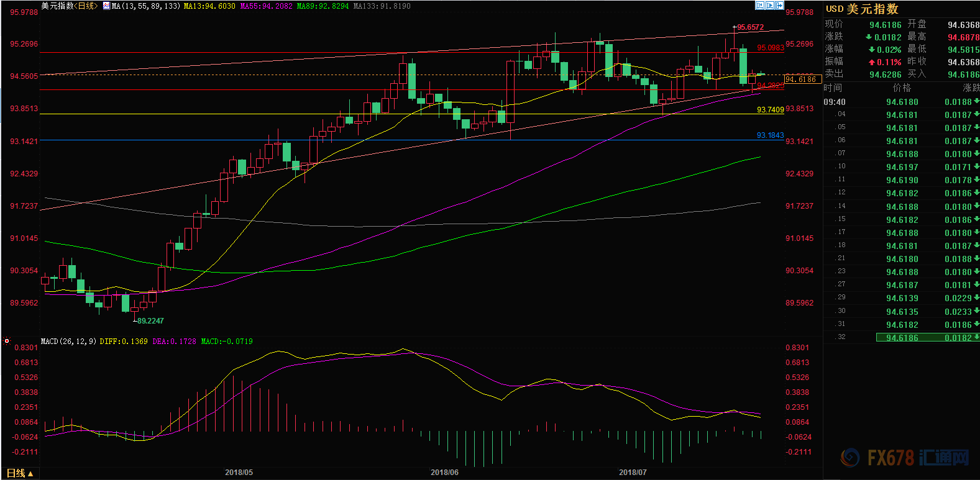Click the blue 93.1843 horizontal line label

770,135
